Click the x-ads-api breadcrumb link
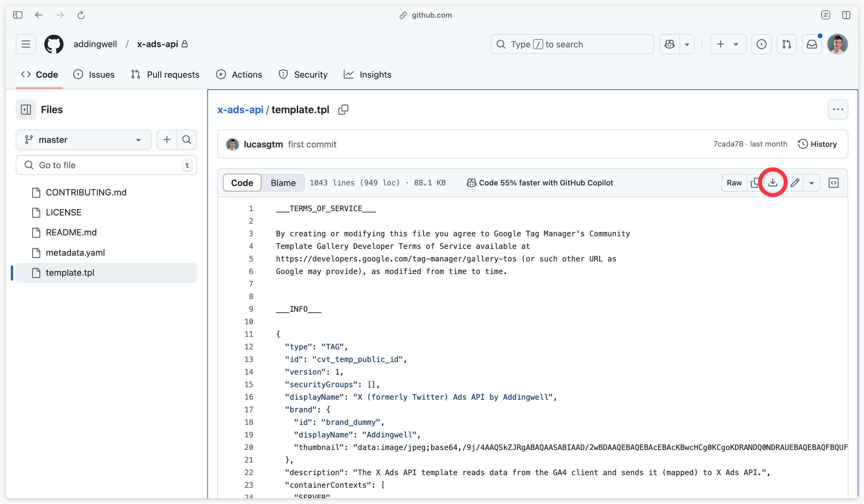The width and height of the screenshot is (864, 504). point(240,110)
